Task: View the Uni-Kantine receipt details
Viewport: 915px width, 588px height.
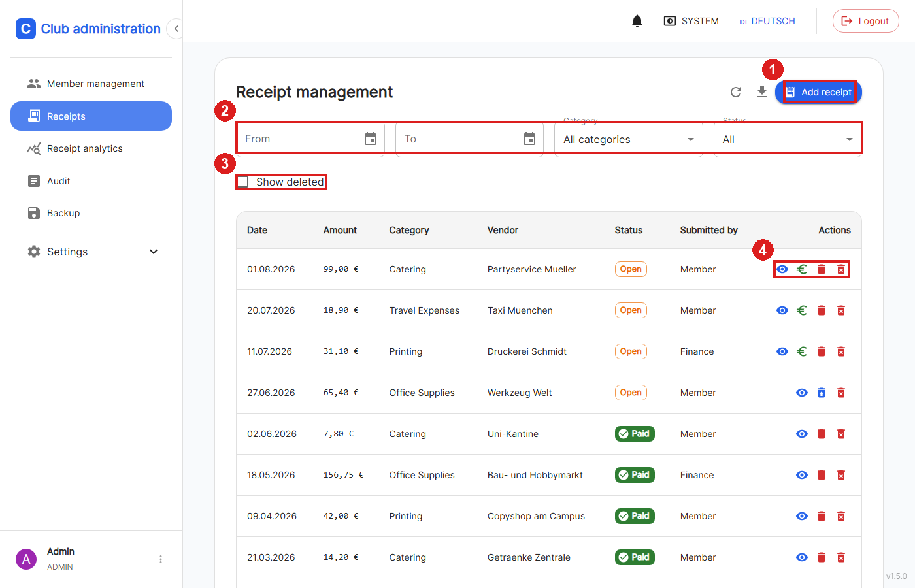Action: [802, 434]
